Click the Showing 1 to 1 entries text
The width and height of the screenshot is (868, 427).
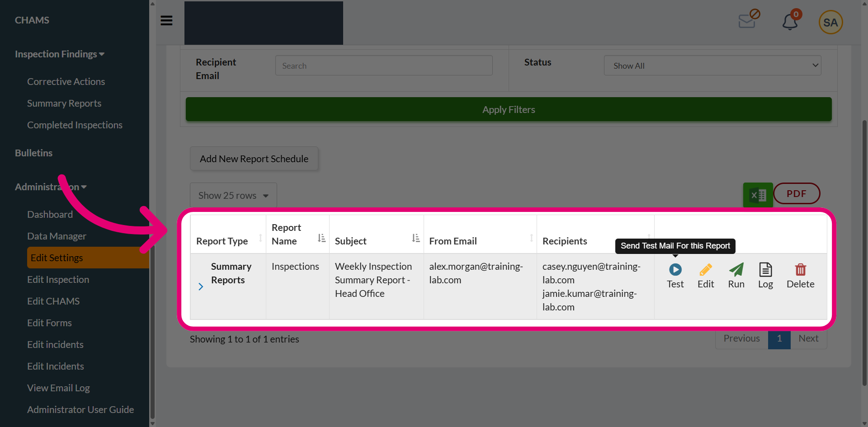pos(244,339)
